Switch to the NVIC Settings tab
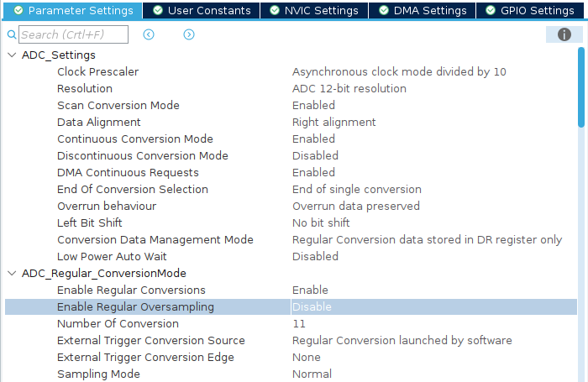Screen dimensions: 588x382 (314, 10)
